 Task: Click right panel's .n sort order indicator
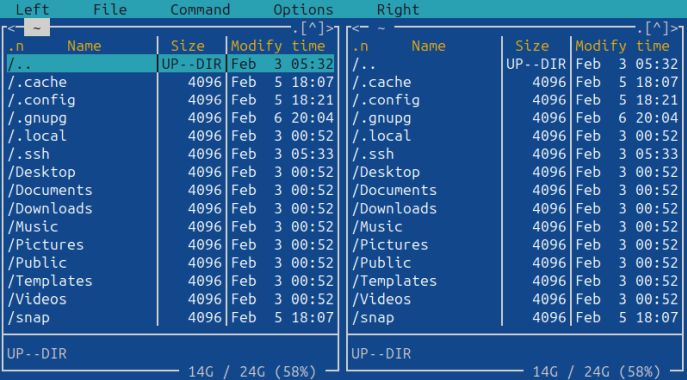pyautogui.click(x=360, y=46)
